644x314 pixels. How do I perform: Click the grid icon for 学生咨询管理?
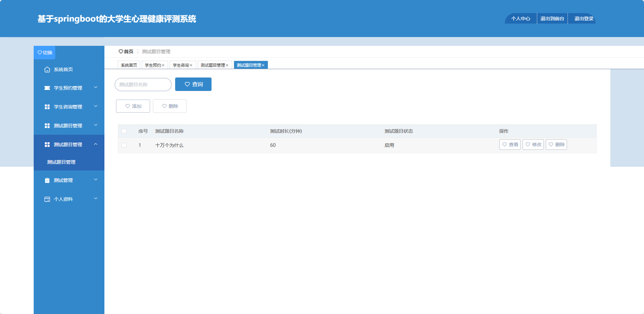47,107
